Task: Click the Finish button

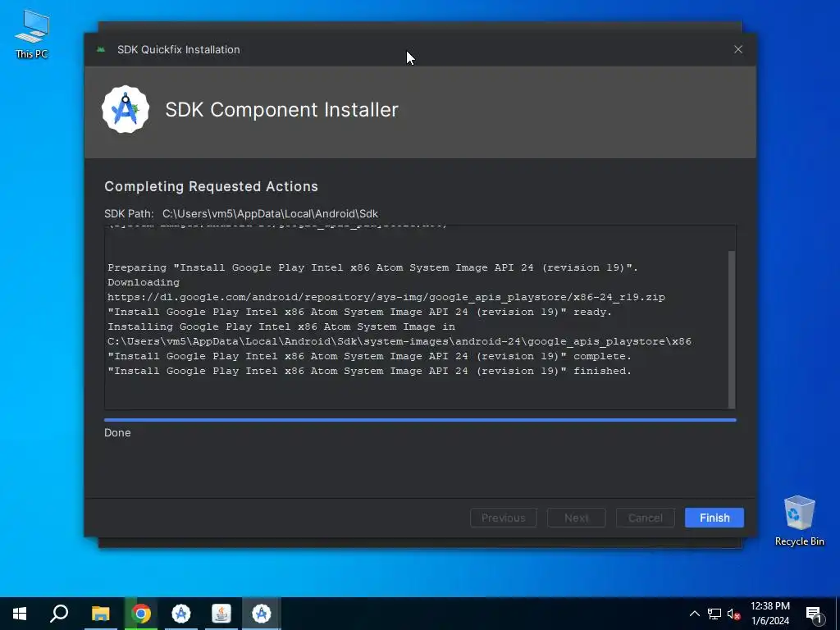Action: click(714, 518)
